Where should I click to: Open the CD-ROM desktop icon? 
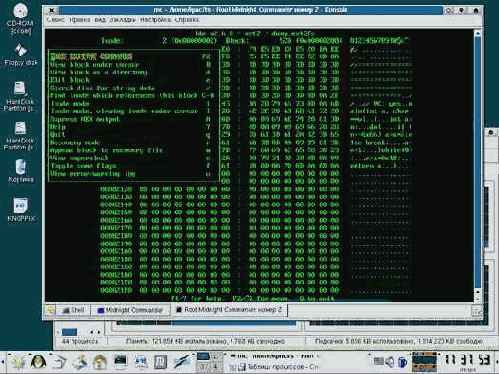pos(20,18)
